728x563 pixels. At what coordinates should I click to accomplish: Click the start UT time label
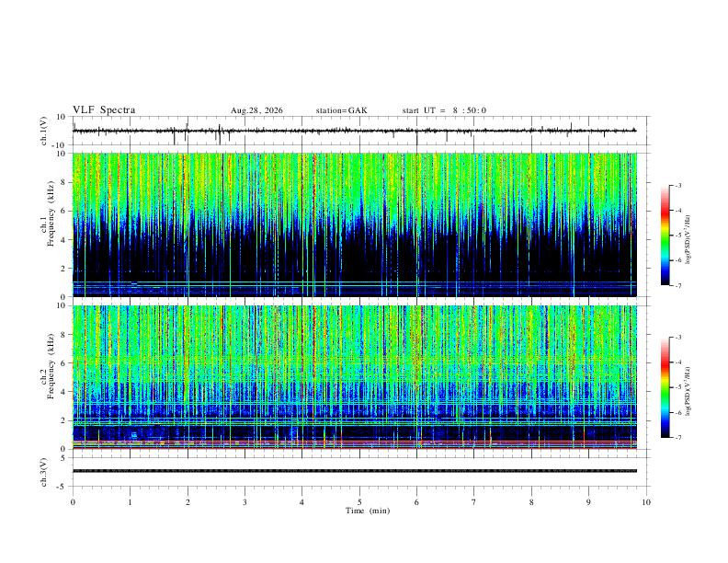pyautogui.click(x=444, y=110)
